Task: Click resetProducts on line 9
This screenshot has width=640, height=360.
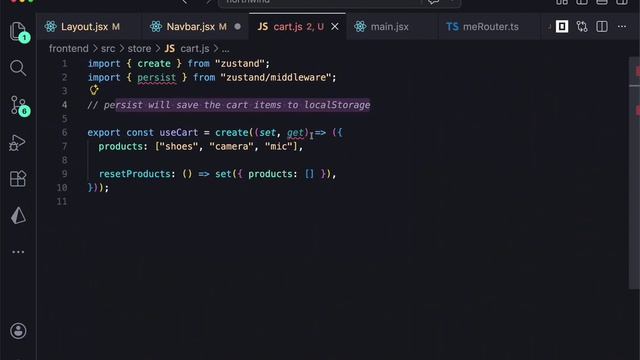Action: click(135, 174)
